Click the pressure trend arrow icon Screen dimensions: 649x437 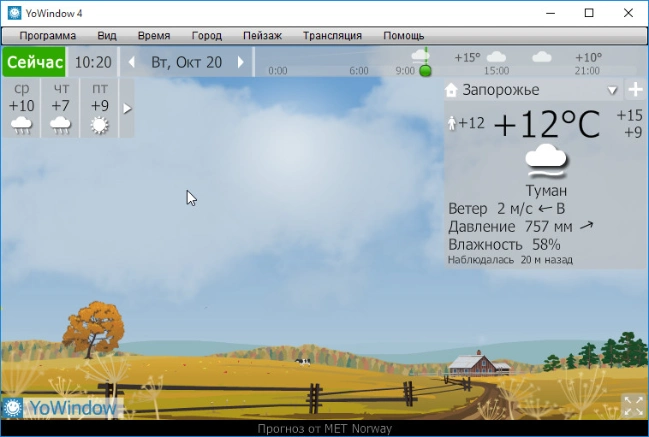[x=587, y=226]
